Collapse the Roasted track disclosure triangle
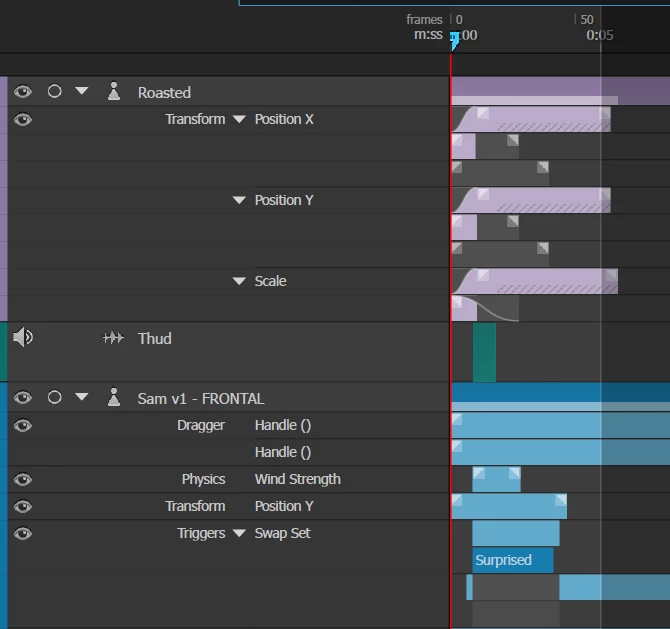This screenshot has width=670, height=629. click(x=82, y=91)
